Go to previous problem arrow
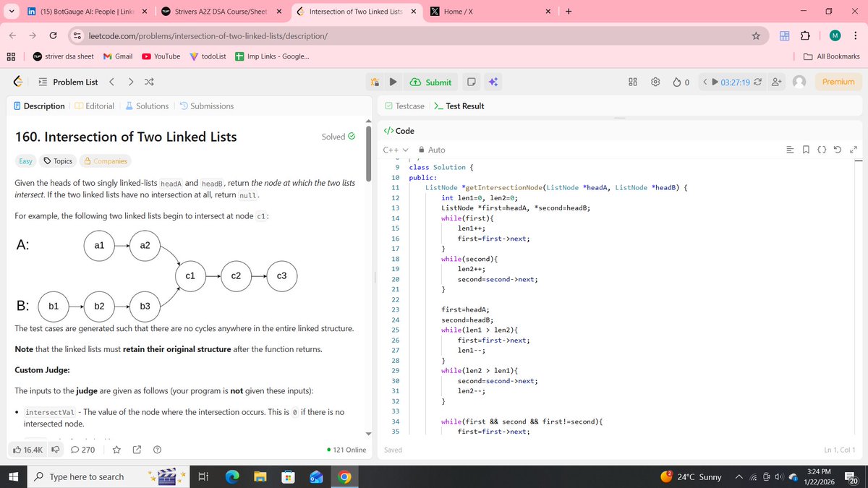 [111, 82]
